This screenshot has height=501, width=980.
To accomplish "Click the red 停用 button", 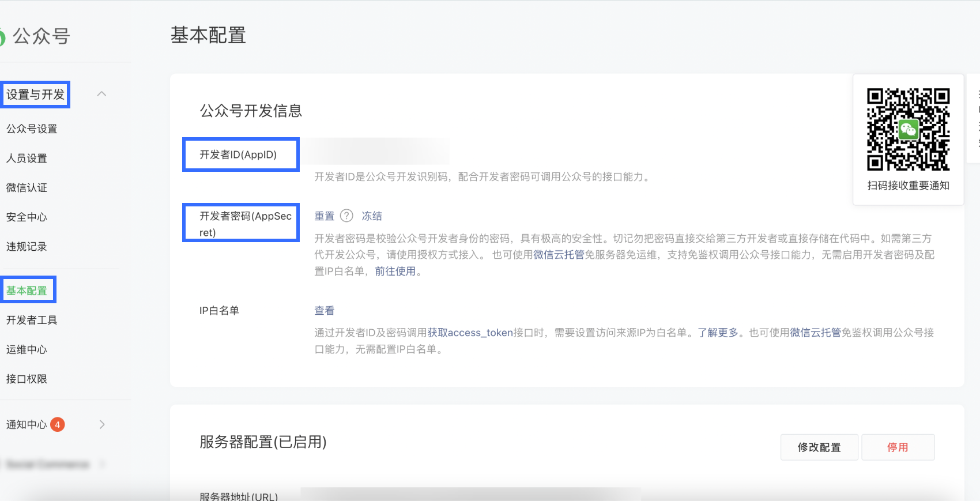I will (898, 447).
